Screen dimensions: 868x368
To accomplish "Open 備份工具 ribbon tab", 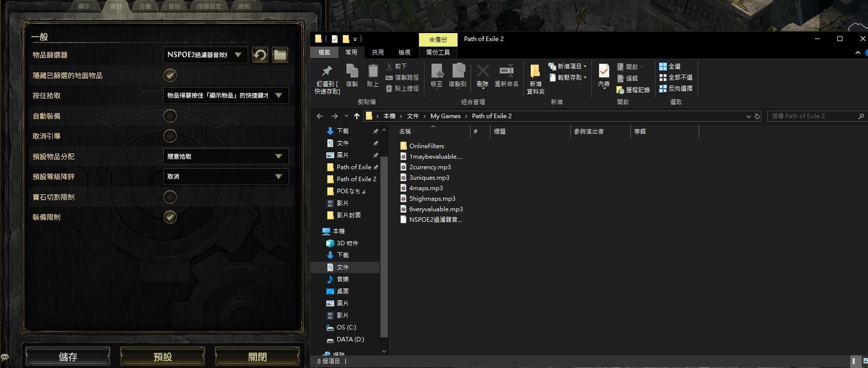I will (438, 52).
